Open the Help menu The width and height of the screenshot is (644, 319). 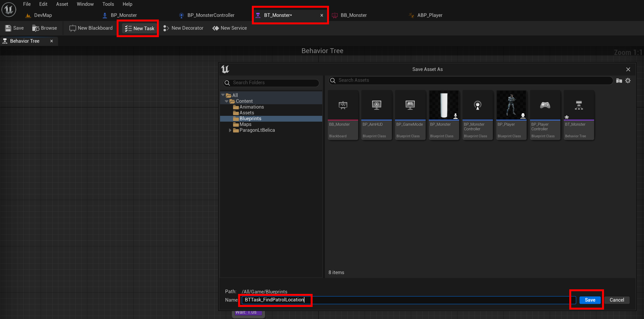point(127,4)
